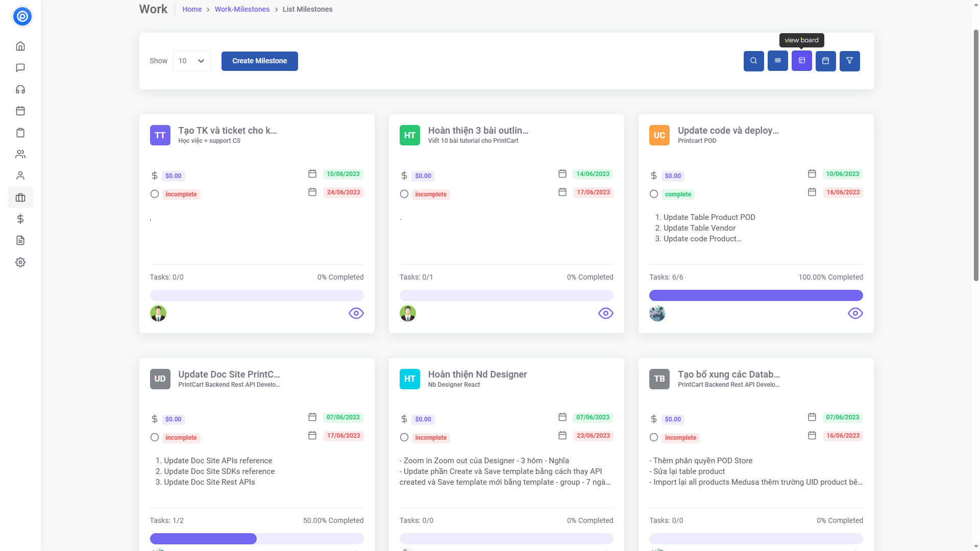Click the green HT badge for Hoàn thiện 3 bài outlin
The height and width of the screenshot is (551, 980).
coord(409,135)
